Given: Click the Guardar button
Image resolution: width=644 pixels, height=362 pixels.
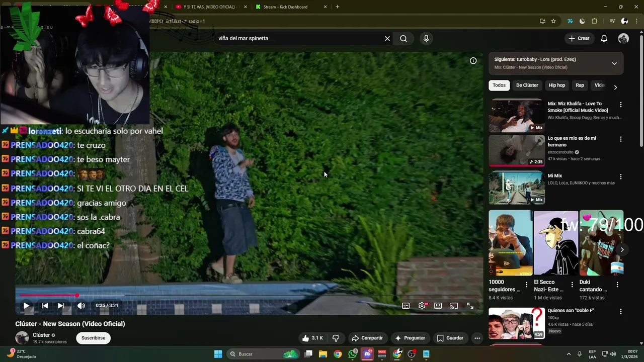Looking at the screenshot, I should pos(450,338).
